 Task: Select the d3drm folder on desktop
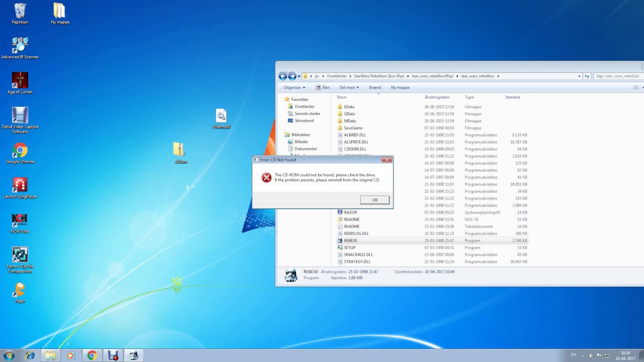pyautogui.click(x=180, y=153)
